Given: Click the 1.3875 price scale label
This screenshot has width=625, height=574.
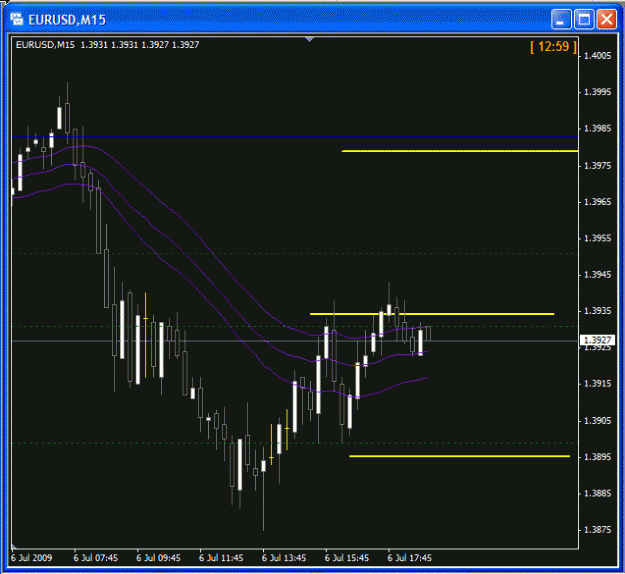Looking at the screenshot, I should click(597, 530).
